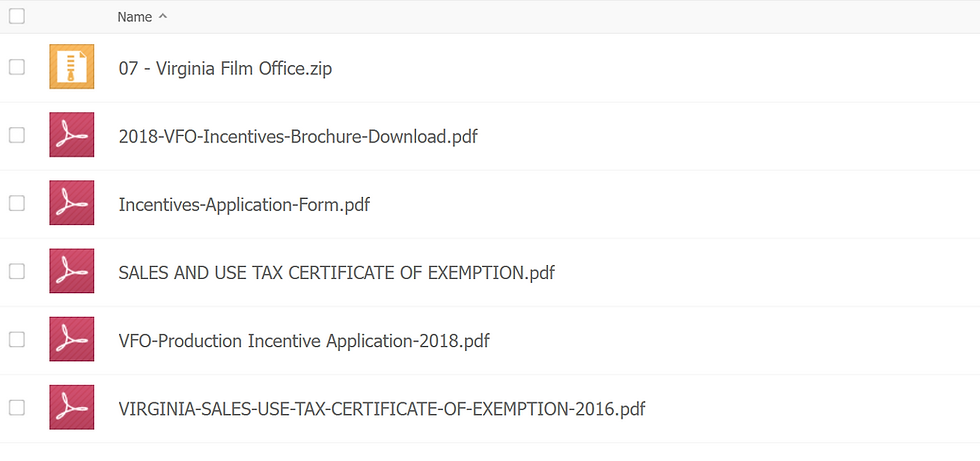Open VFO-Production Incentive Application-2018.pdf file name
Viewport: 980px width, 461px height.
[304, 341]
